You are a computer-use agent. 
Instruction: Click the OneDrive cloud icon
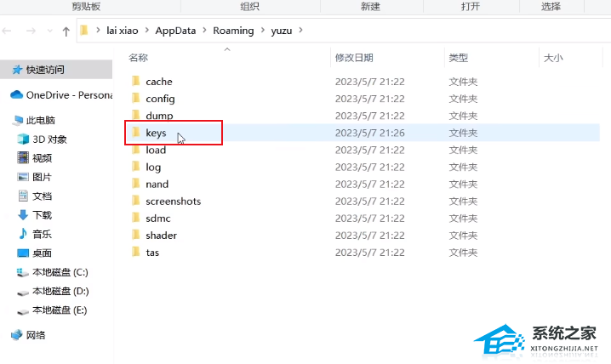click(16, 94)
